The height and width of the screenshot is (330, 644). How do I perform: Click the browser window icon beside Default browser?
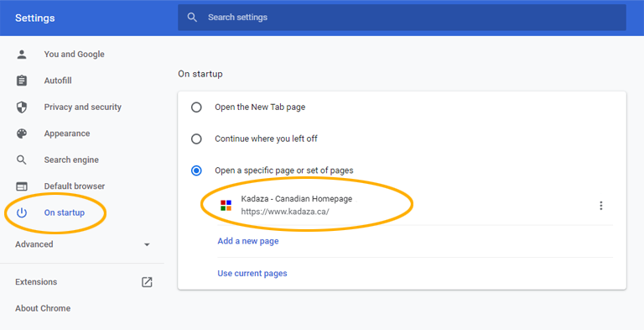(22, 186)
